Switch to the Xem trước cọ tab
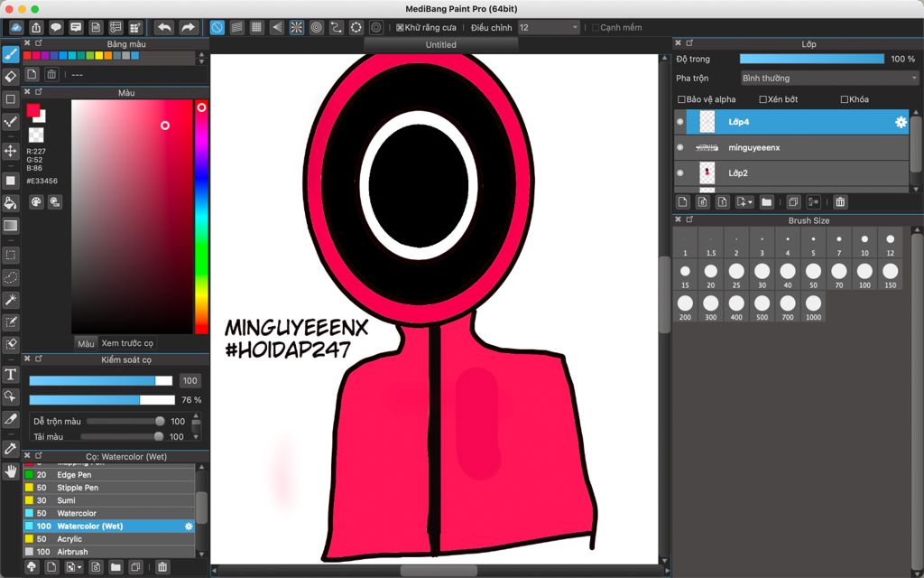 [x=127, y=343]
